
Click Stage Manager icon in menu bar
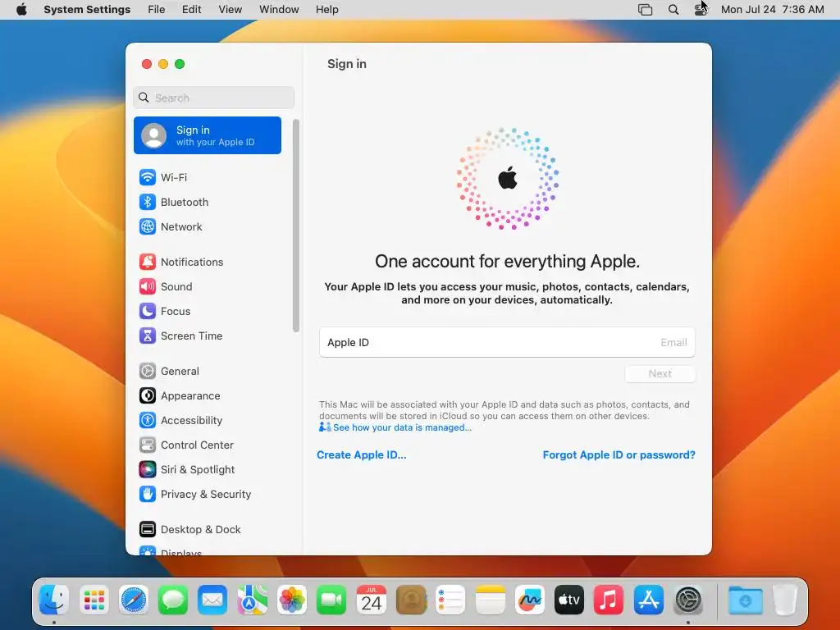point(645,10)
